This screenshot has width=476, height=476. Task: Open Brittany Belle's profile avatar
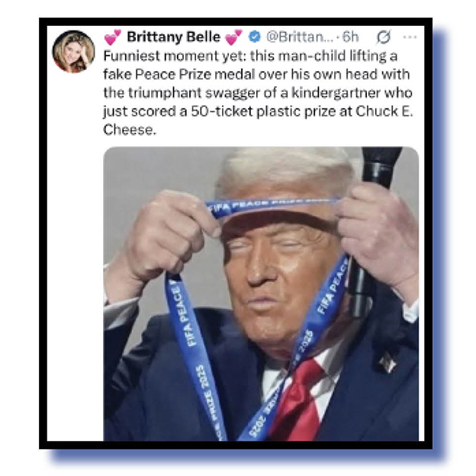point(74,52)
